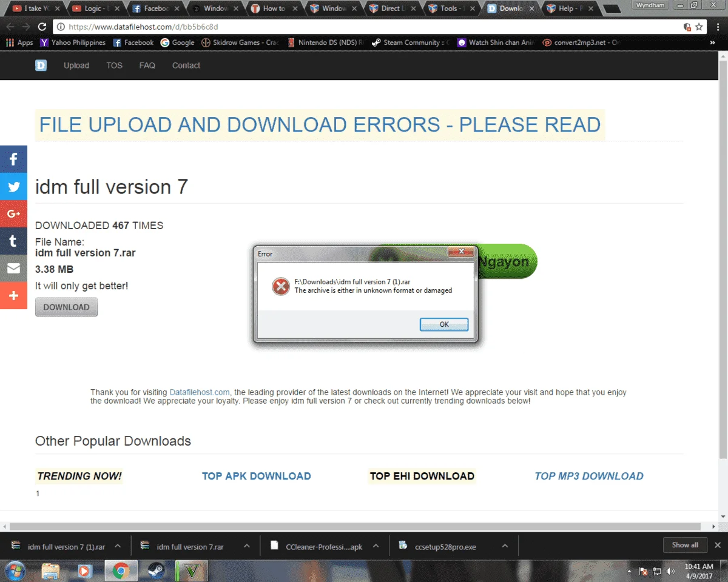Open the Upload page in the navbar
Image resolution: width=728 pixels, height=582 pixels.
pyautogui.click(x=76, y=65)
